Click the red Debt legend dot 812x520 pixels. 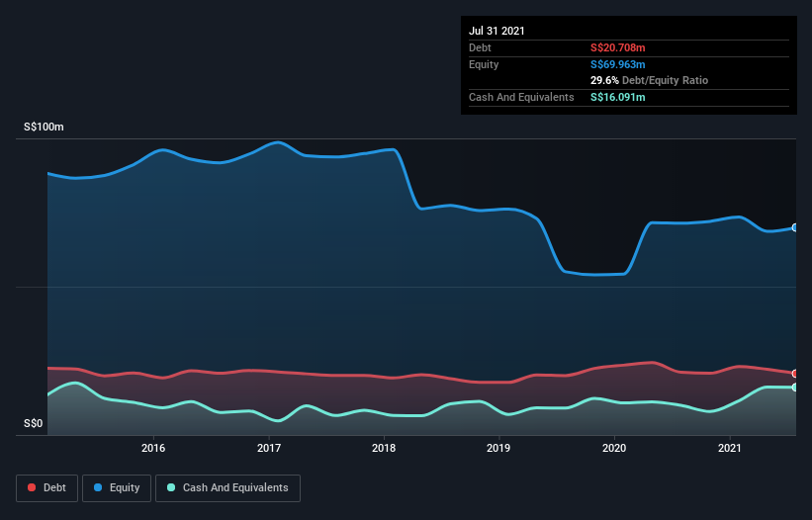point(32,487)
